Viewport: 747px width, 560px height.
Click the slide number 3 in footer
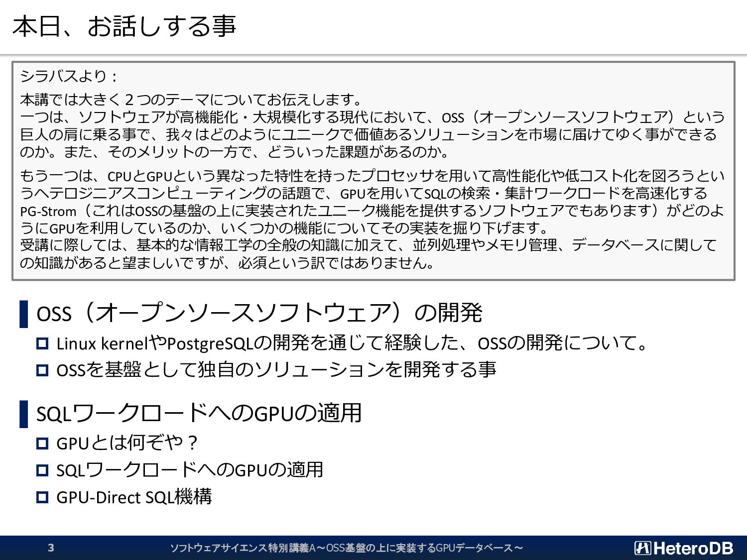pyautogui.click(x=51, y=548)
